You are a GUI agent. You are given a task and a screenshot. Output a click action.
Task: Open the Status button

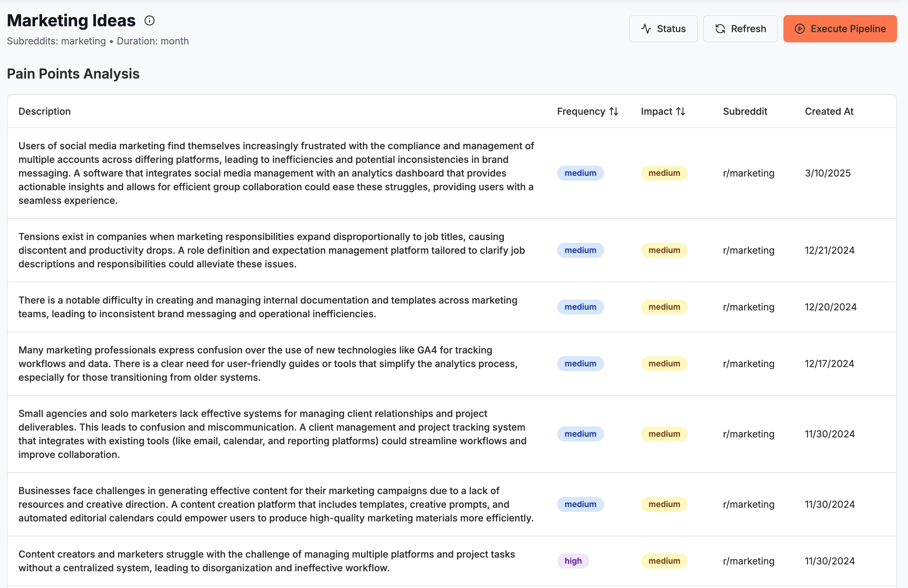point(663,29)
